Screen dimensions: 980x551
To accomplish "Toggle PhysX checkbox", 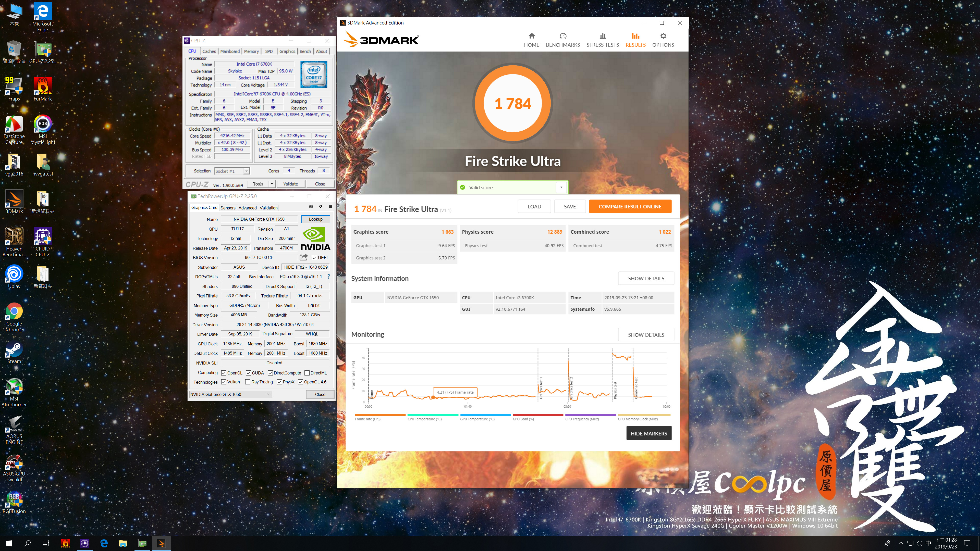I will (279, 382).
